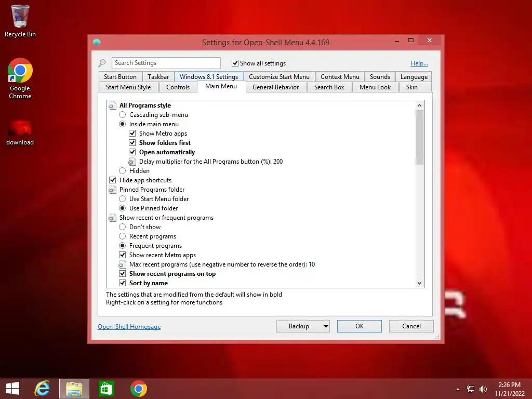Click the Cancel button
The image size is (532, 399).
pyautogui.click(x=411, y=326)
